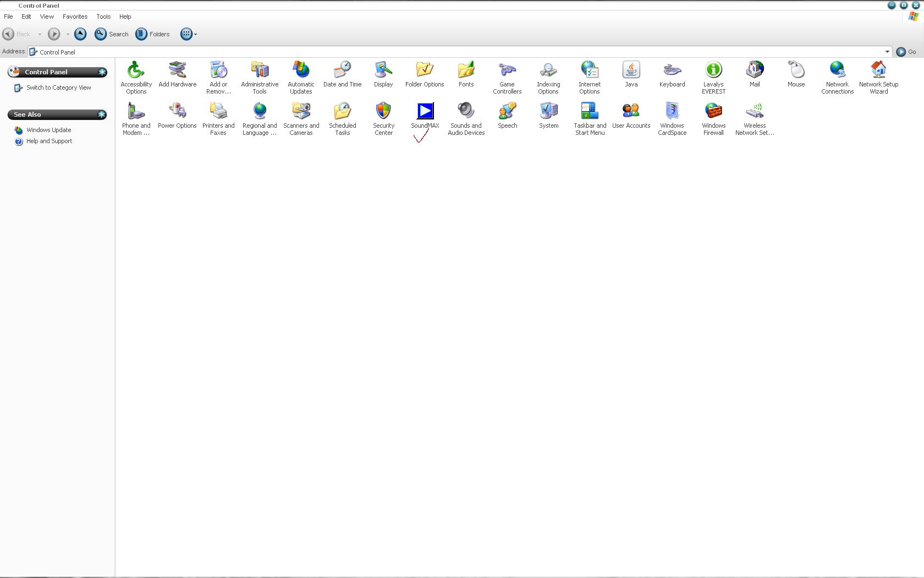Screen dimensions: 924x578
Task: Click the Address bar field
Action: (459, 52)
